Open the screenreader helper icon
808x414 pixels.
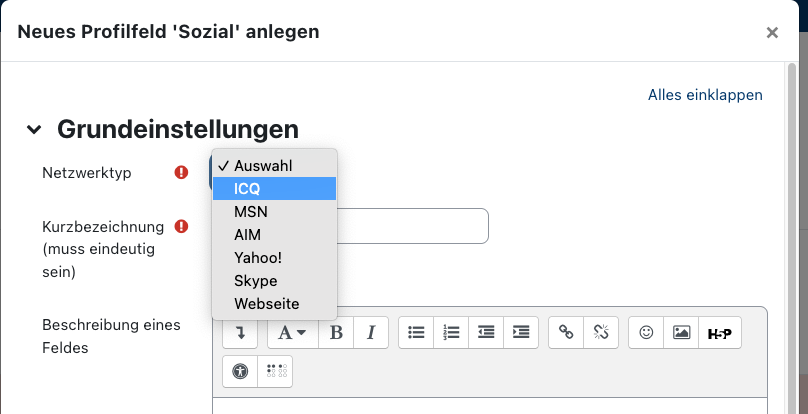[x=275, y=371]
